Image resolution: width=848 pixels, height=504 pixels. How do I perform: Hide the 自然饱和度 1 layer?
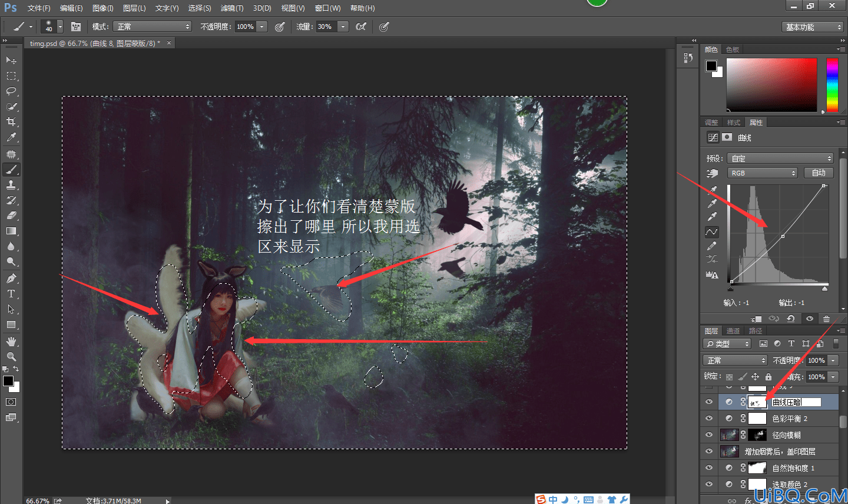(x=709, y=468)
